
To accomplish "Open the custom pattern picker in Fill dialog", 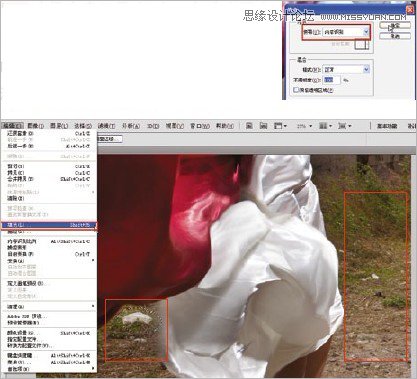I will 362,44.
